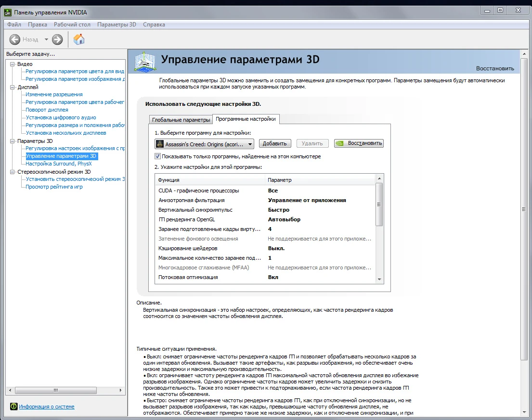Collapse the Дисплей tree node
532x420 pixels.
(13, 87)
